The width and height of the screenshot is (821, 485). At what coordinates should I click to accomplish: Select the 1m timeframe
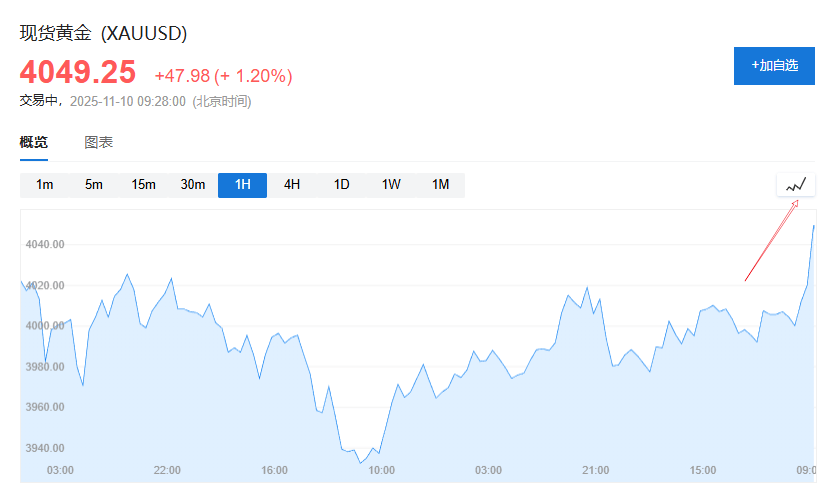tap(45, 185)
